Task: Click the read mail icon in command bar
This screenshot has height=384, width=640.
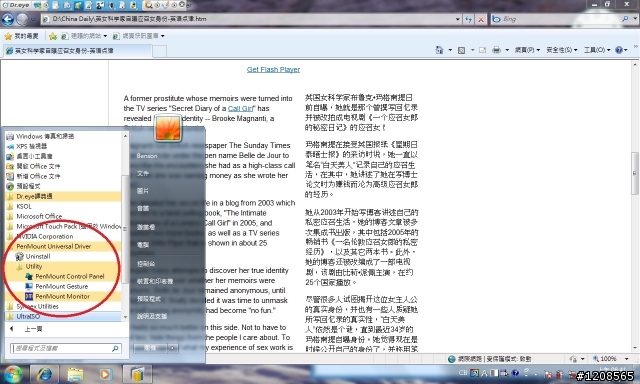Action: click(x=482, y=50)
